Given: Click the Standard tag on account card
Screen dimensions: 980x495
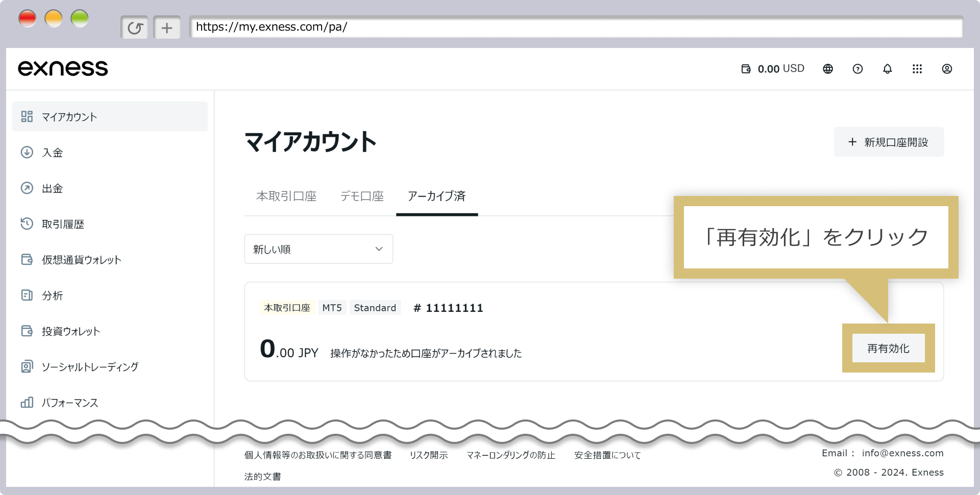Looking at the screenshot, I should 375,308.
